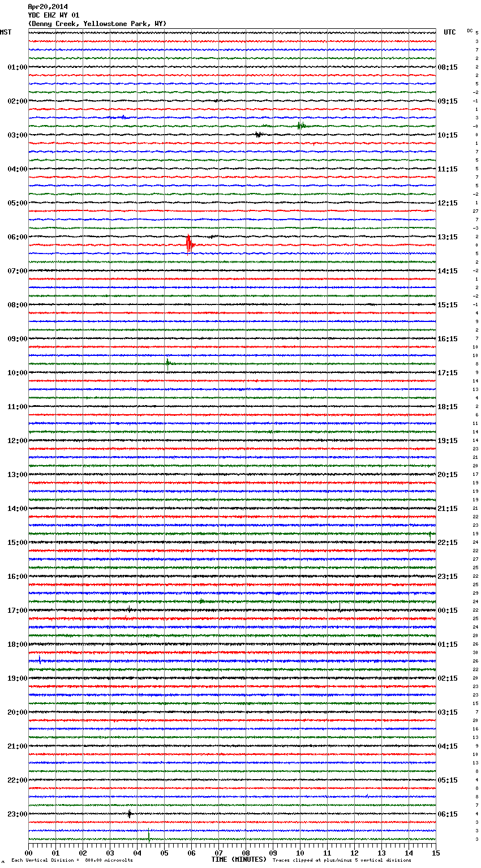Click the "23:00" MST row label

click(x=18, y=814)
